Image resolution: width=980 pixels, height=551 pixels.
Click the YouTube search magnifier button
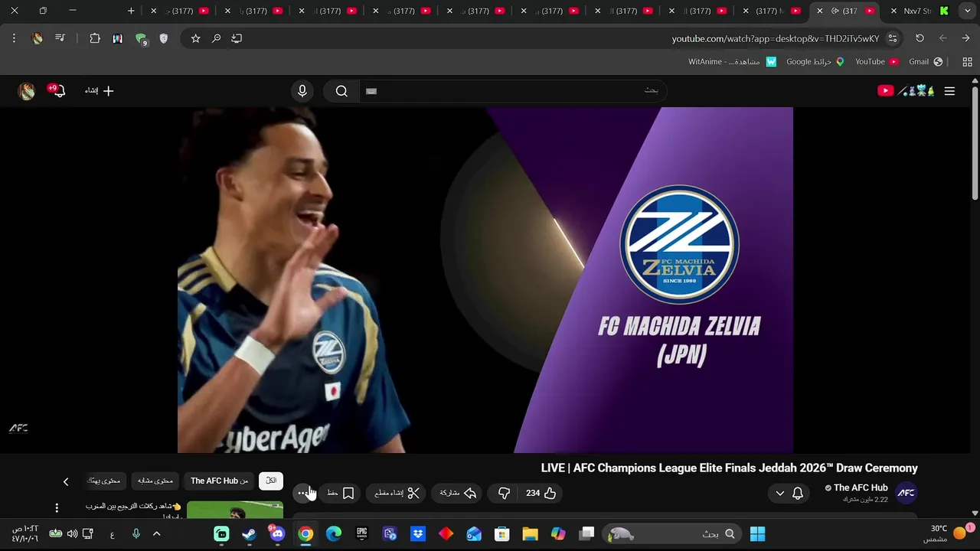pos(341,91)
